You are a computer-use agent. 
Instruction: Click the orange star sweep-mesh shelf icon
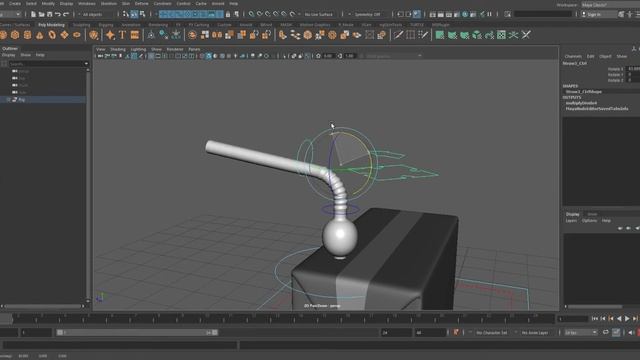(110, 35)
